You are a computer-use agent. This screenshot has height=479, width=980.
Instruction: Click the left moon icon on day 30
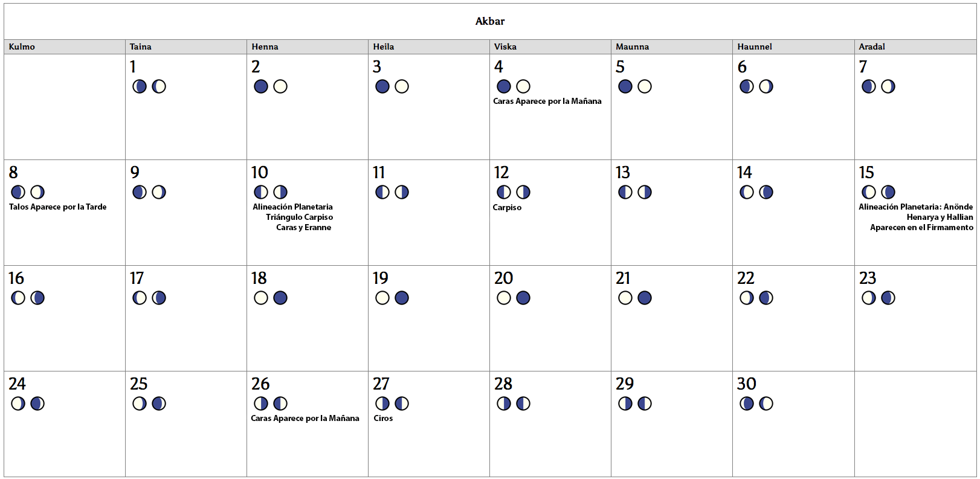[747, 403]
